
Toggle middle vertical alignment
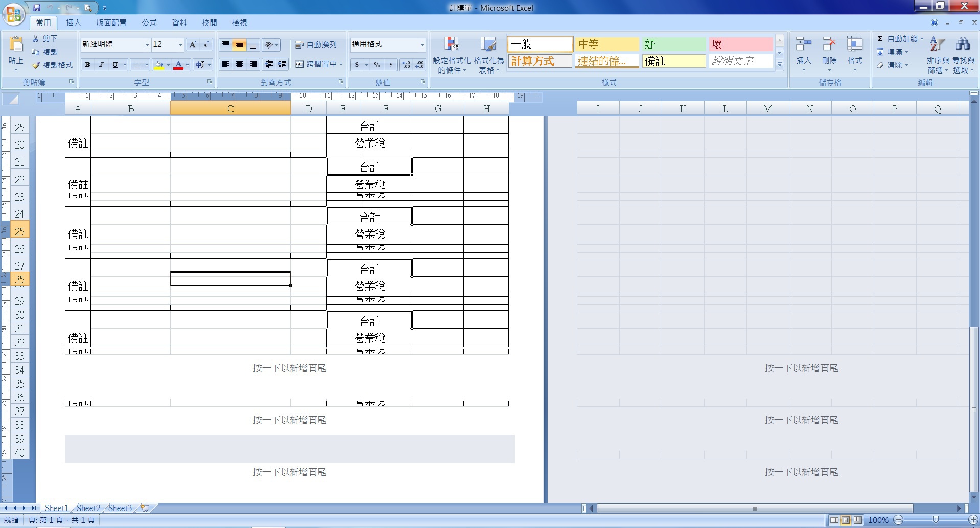pos(240,45)
